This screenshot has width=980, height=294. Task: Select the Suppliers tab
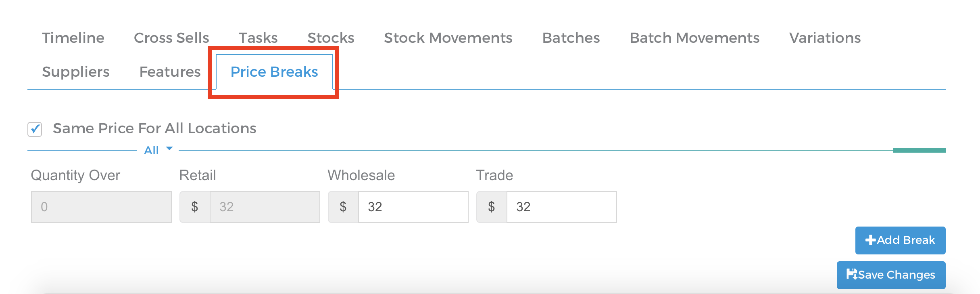(x=76, y=71)
